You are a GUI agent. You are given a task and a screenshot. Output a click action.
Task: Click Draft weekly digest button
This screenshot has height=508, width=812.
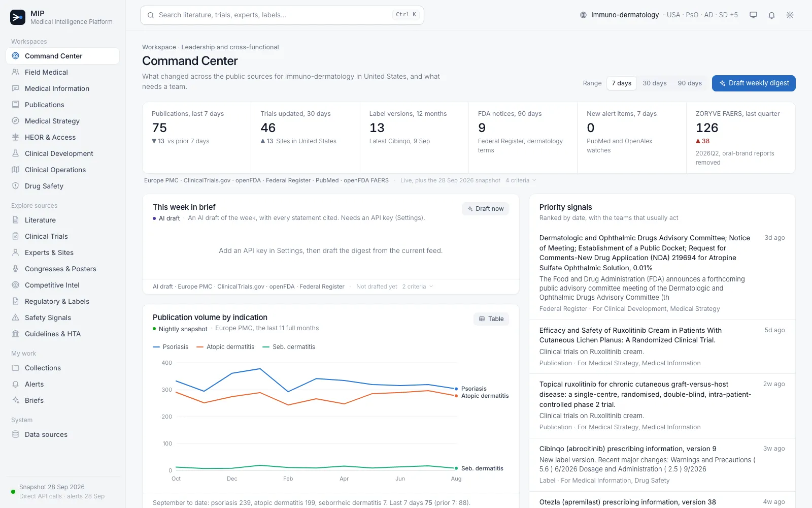[754, 83]
